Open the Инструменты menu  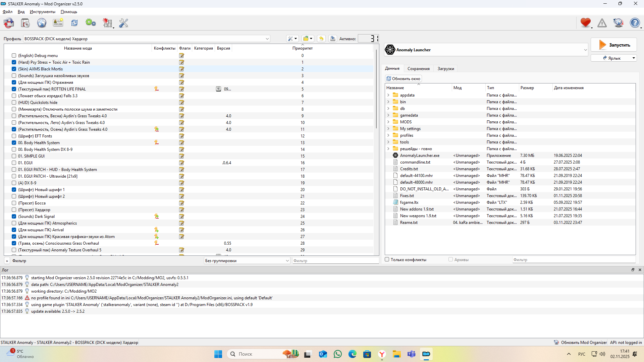[42, 12]
